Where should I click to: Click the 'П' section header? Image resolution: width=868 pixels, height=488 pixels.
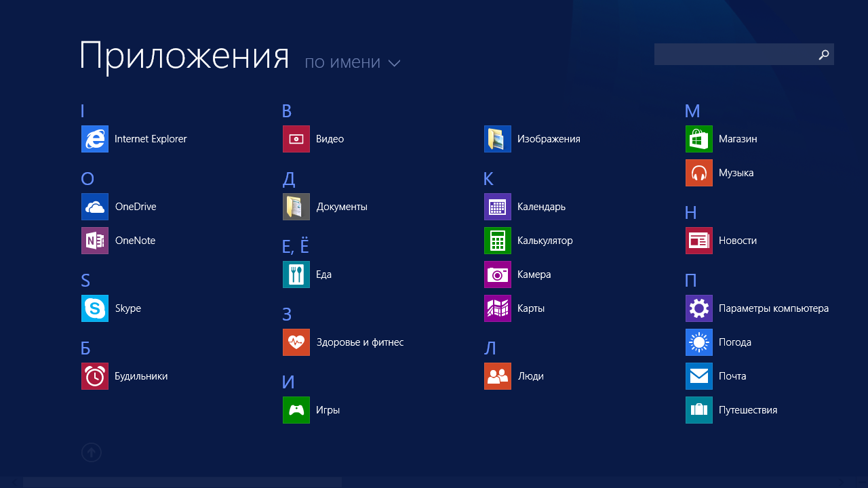coord(691,281)
